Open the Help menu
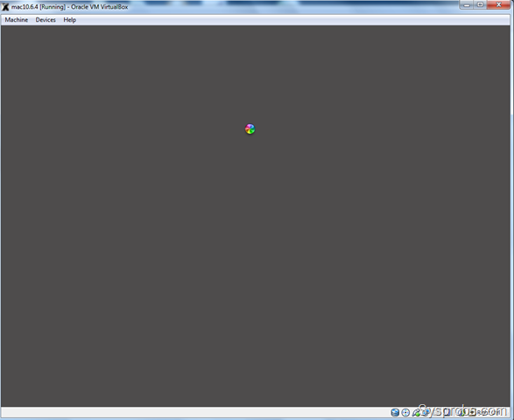 70,20
